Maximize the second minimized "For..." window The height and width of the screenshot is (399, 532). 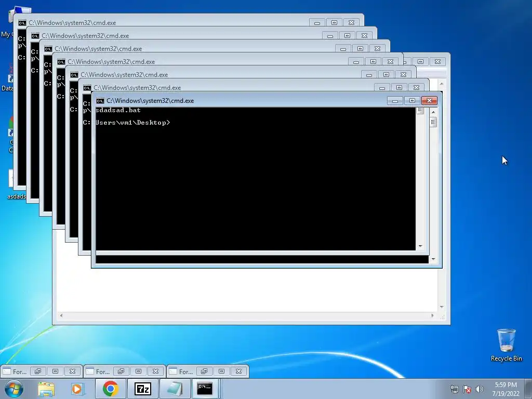[138, 371]
